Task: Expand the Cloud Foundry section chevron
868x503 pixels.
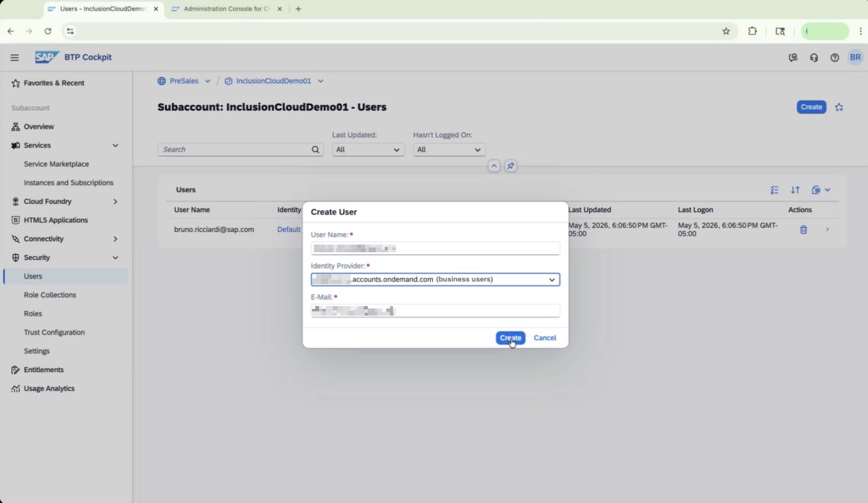Action: pos(115,202)
